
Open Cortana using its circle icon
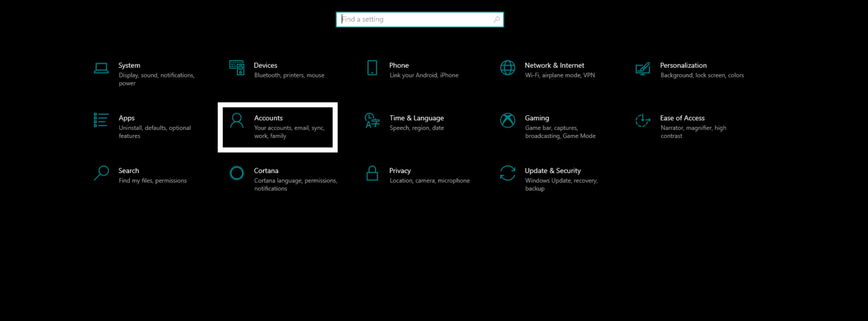(x=237, y=173)
